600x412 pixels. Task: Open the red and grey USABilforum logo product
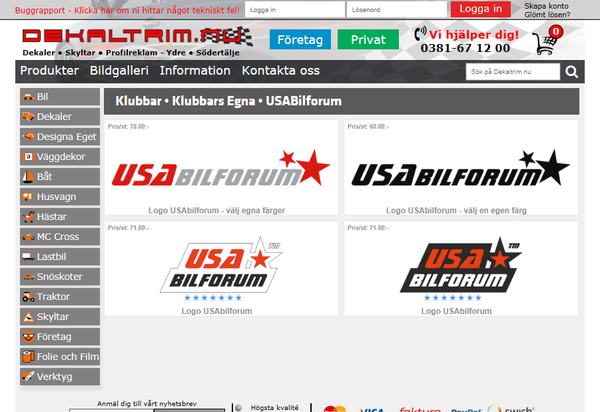pos(221,168)
